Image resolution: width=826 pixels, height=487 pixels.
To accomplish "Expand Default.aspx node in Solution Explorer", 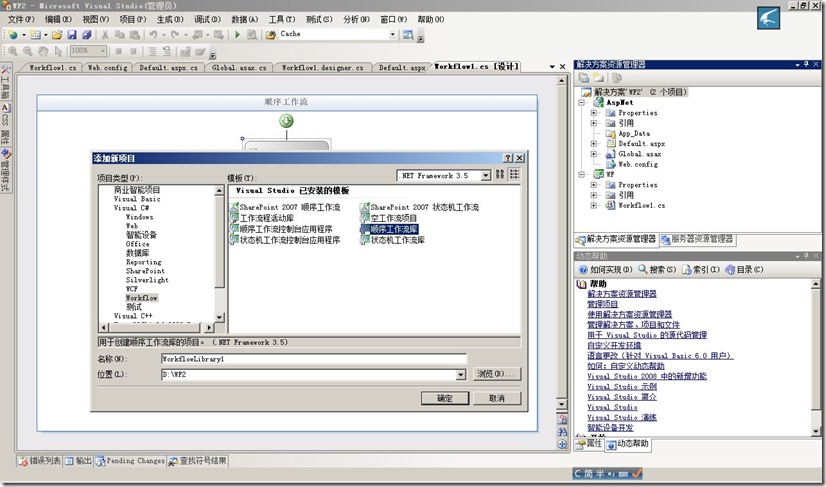I will [x=594, y=143].
